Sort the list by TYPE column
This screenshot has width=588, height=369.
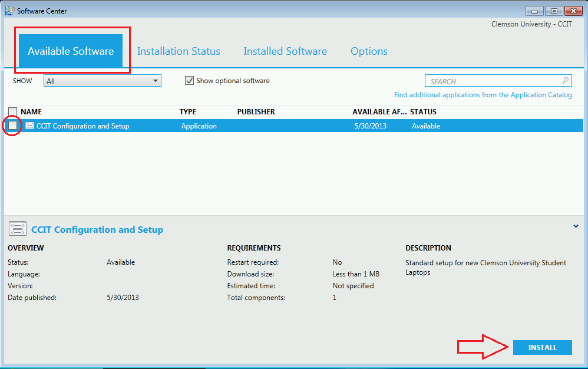(187, 112)
